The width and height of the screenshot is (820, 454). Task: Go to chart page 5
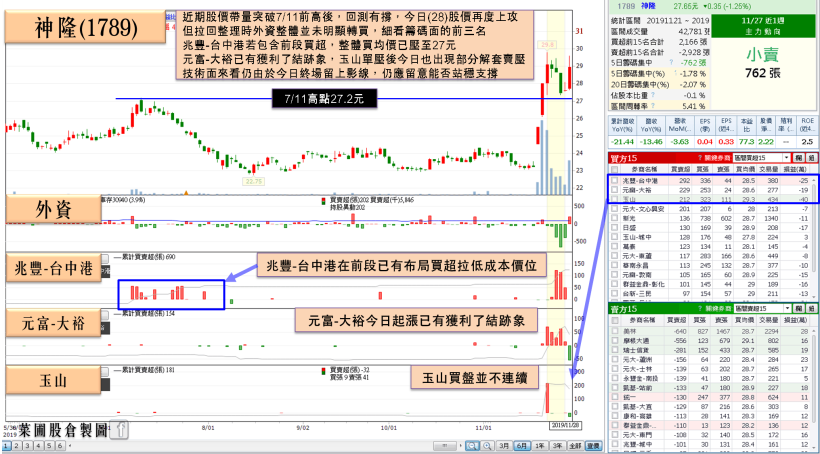(49, 446)
